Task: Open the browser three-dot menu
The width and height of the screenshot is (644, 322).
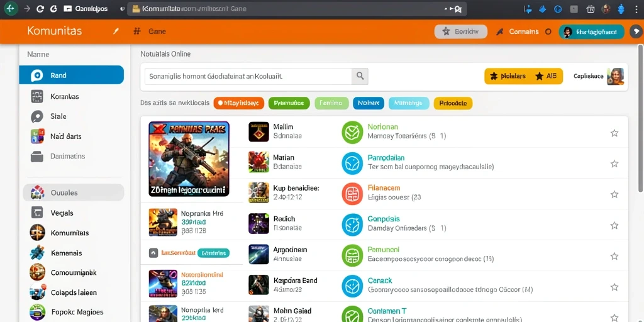Action: (636, 9)
